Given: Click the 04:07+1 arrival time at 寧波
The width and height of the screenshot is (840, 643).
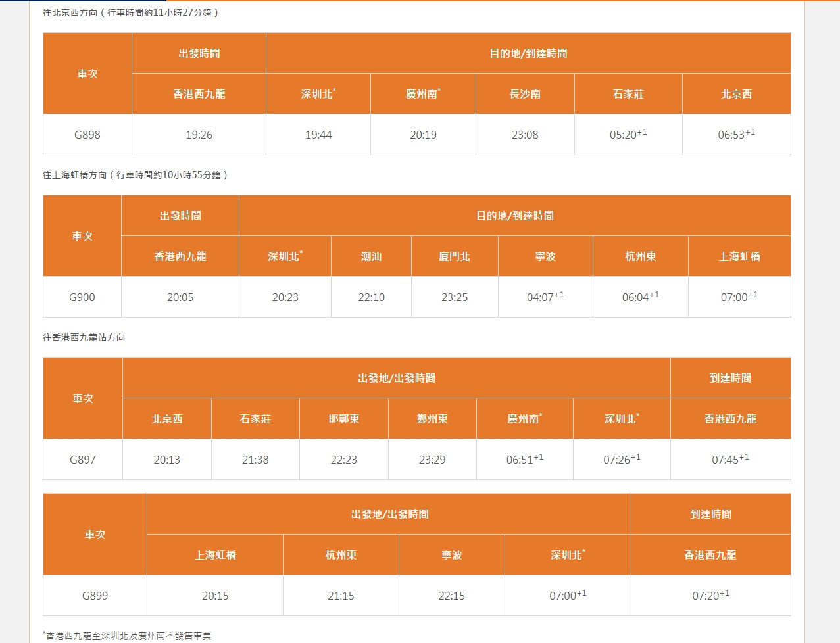Looking at the screenshot, I should 545,297.
